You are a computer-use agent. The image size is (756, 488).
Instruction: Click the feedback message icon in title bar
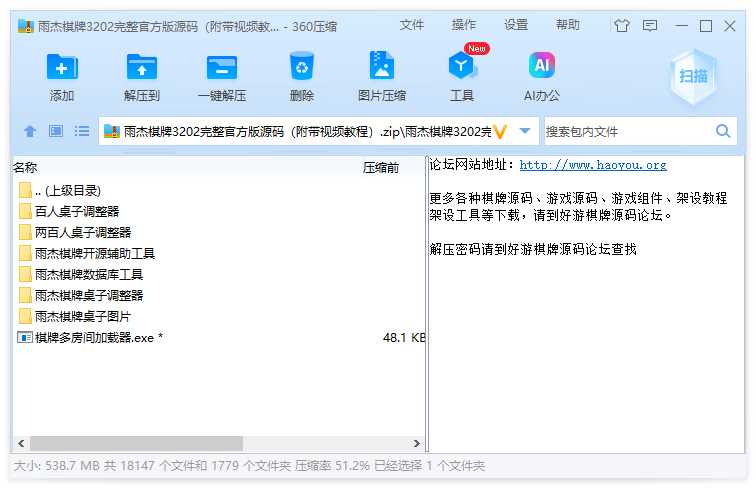(650, 26)
